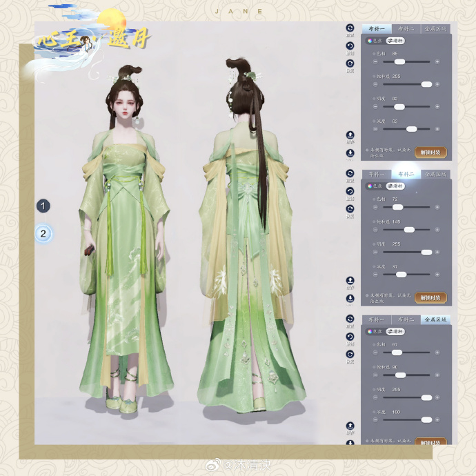Click the 浓度 slider handle at value 63
476x476 pixels.
[x=411, y=129]
